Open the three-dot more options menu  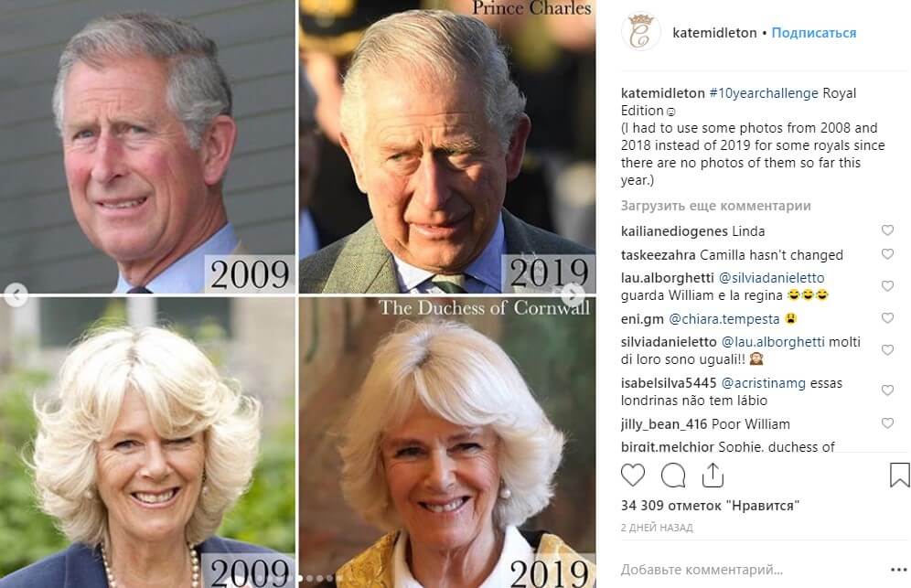point(899,570)
